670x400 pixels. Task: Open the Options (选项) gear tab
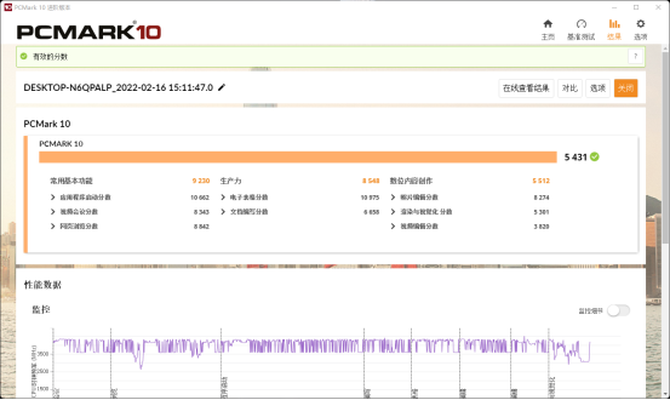pos(640,29)
